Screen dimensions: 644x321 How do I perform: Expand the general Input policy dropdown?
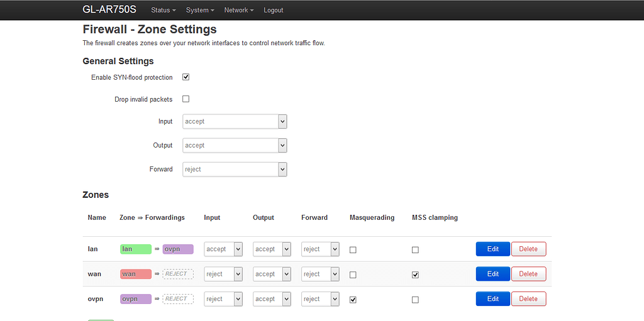pyautogui.click(x=235, y=121)
